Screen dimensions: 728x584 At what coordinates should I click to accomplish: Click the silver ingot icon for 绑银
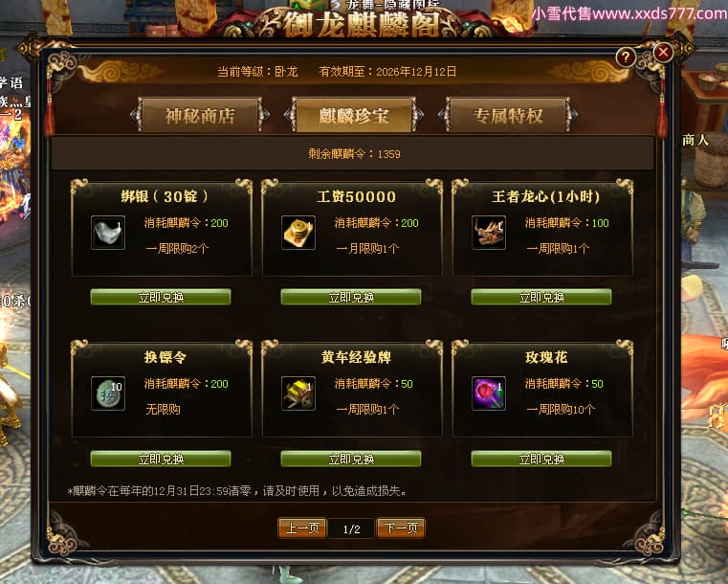pos(108,233)
